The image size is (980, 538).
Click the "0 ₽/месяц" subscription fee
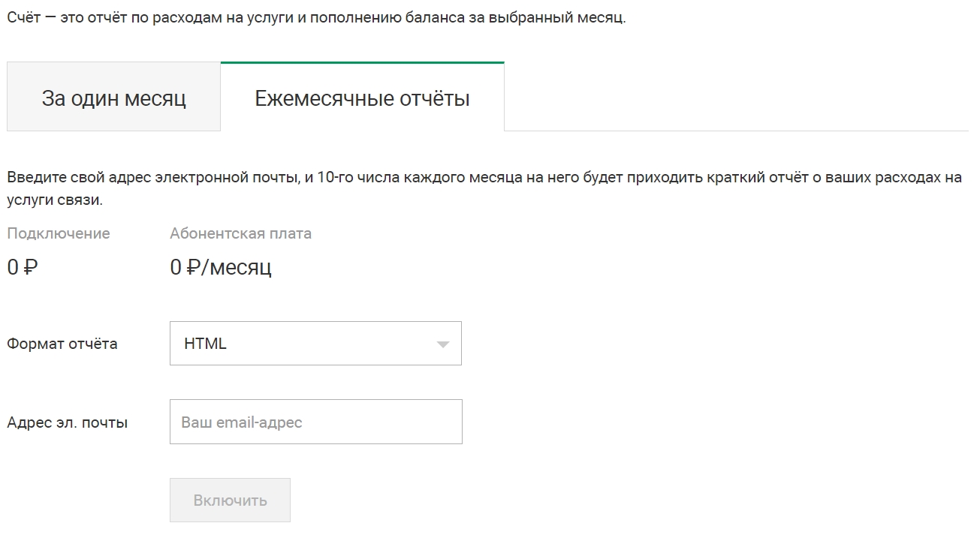[221, 267]
